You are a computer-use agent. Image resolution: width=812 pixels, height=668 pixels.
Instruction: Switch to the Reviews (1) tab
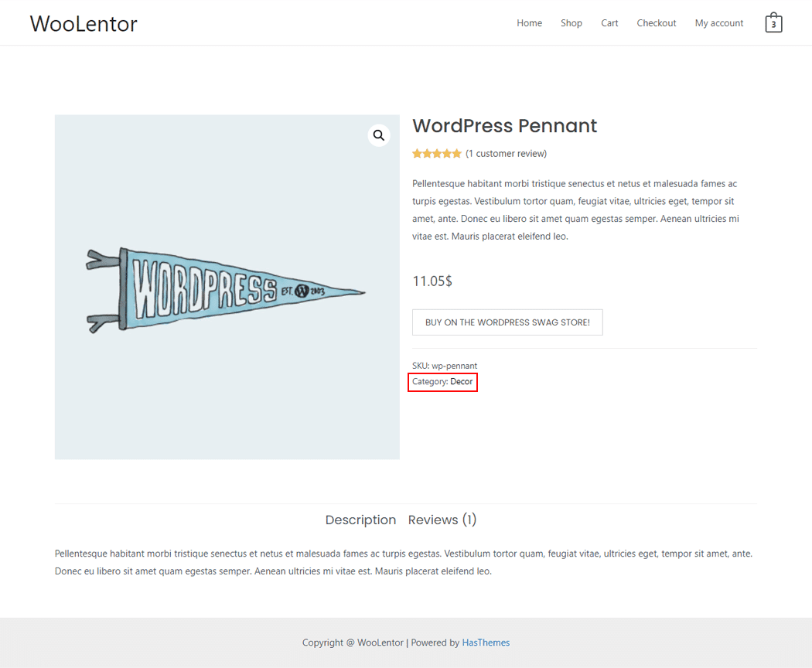442,520
